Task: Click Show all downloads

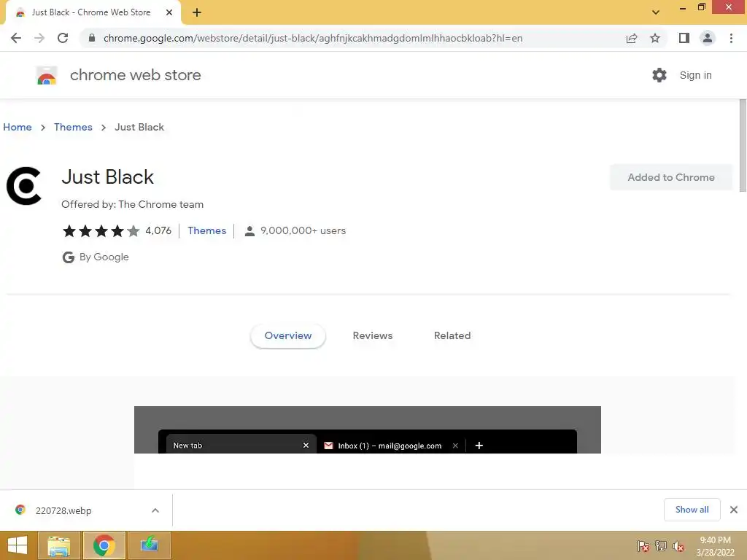Action: click(x=692, y=510)
